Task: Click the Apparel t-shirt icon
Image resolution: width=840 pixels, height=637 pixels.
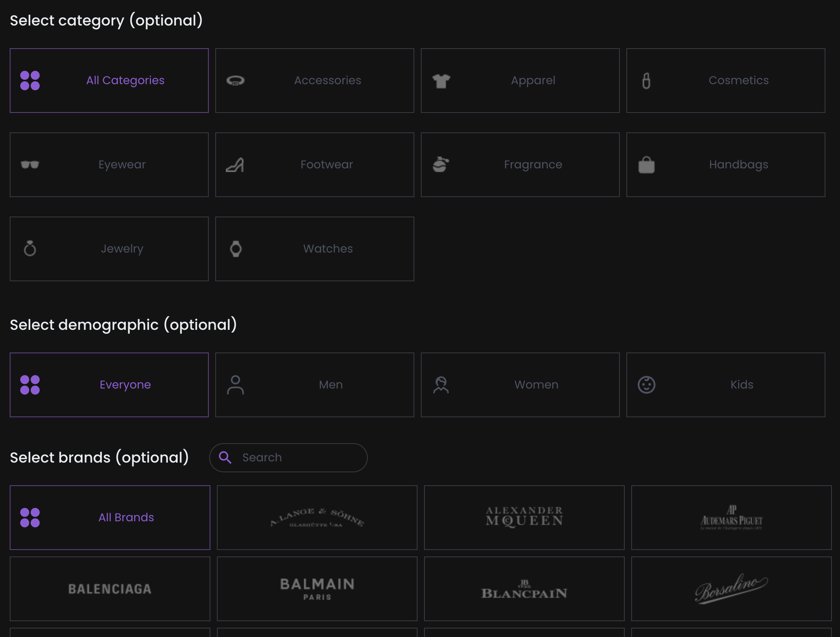Action: pyautogui.click(x=441, y=81)
